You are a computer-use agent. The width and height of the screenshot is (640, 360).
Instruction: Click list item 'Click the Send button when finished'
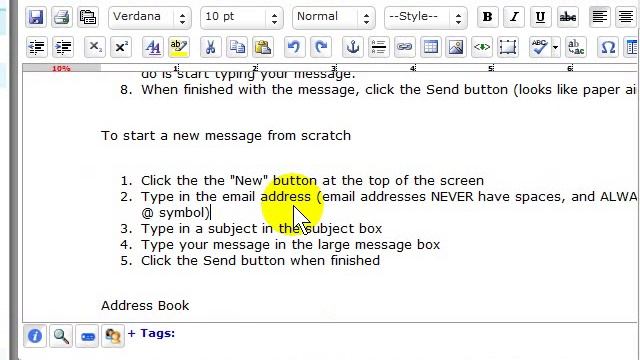(260, 261)
